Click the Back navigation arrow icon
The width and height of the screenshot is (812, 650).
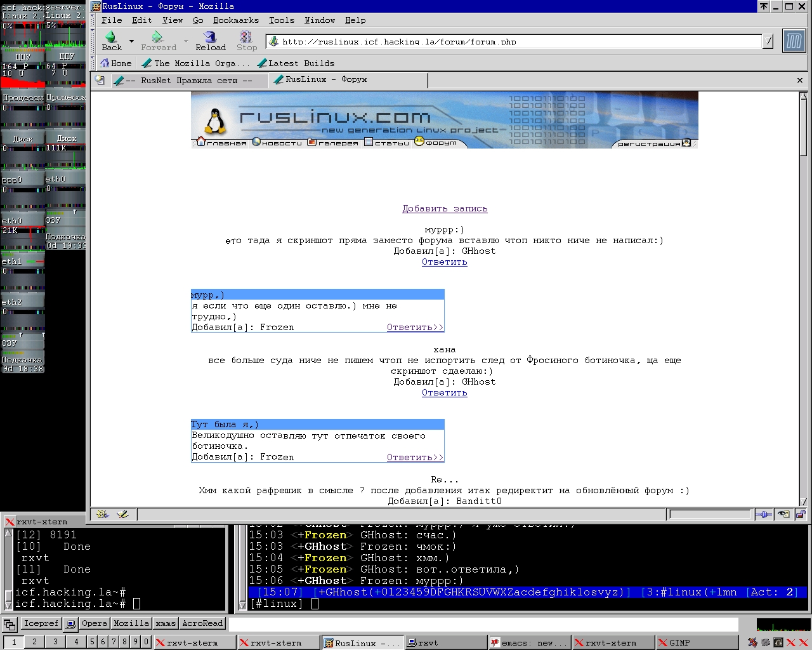click(111, 37)
